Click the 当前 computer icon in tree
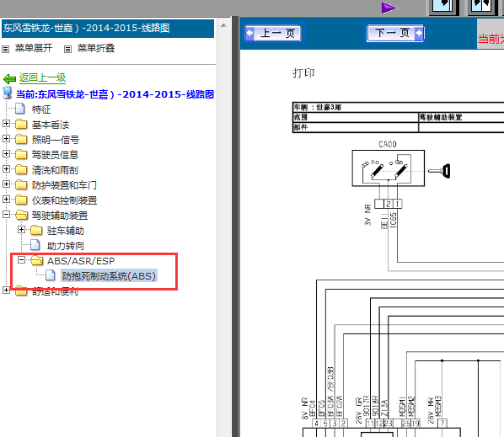Image resolution: width=504 pixels, height=437 pixels. click(x=8, y=93)
